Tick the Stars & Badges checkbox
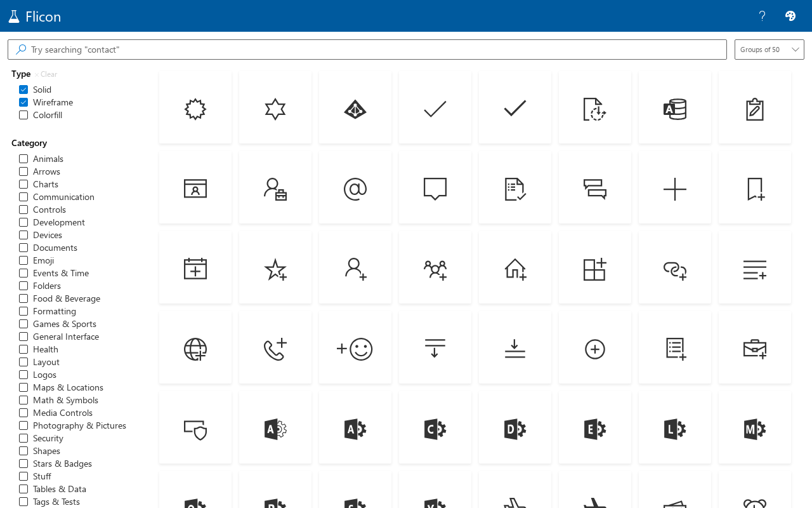This screenshot has height=508, width=812. 23,464
